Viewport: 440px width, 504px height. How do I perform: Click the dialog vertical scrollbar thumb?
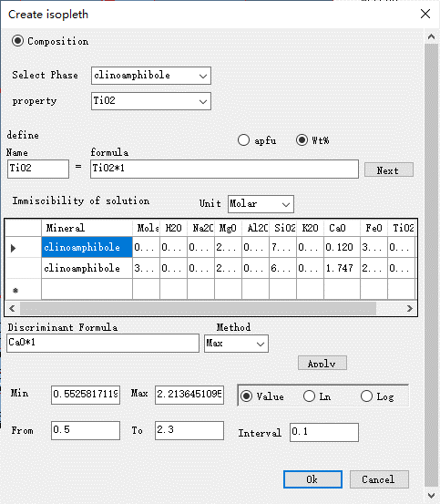coord(431,265)
